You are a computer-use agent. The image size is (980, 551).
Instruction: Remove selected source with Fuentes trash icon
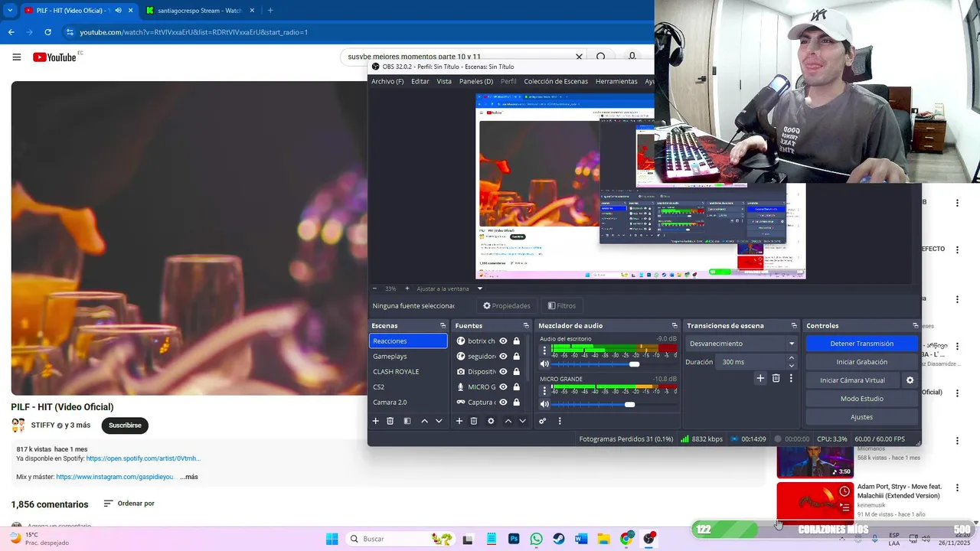pyautogui.click(x=474, y=421)
